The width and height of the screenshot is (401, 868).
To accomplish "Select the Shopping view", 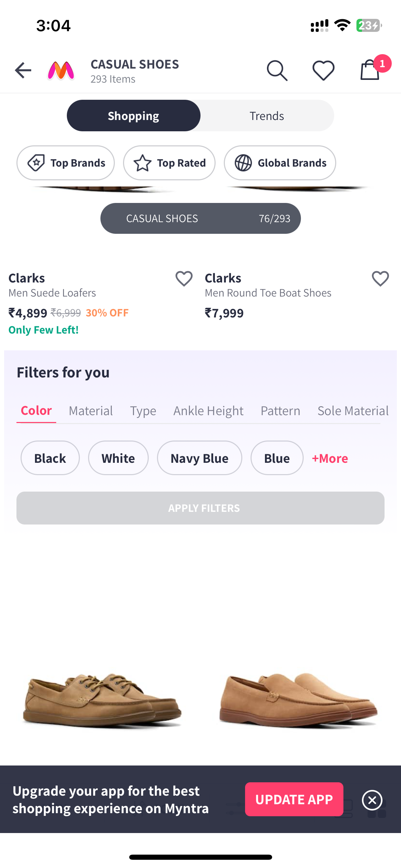I will pyautogui.click(x=133, y=116).
